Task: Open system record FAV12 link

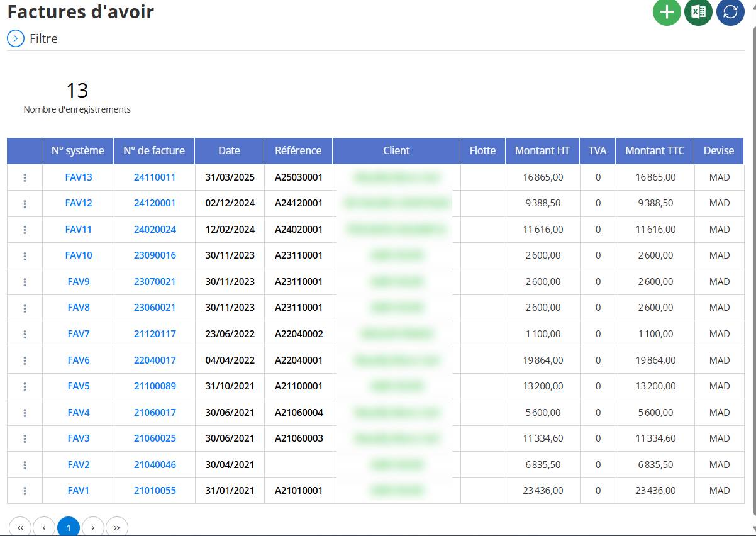Action: click(79, 203)
